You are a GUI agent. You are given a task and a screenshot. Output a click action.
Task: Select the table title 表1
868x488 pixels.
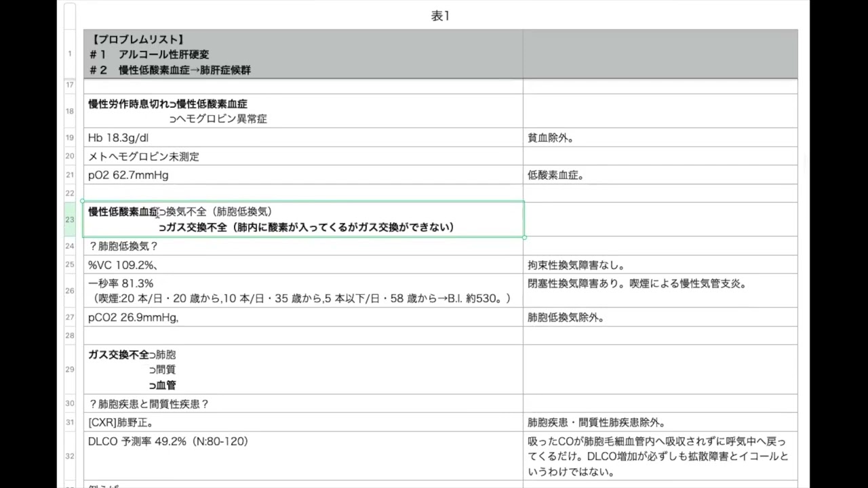pyautogui.click(x=440, y=16)
